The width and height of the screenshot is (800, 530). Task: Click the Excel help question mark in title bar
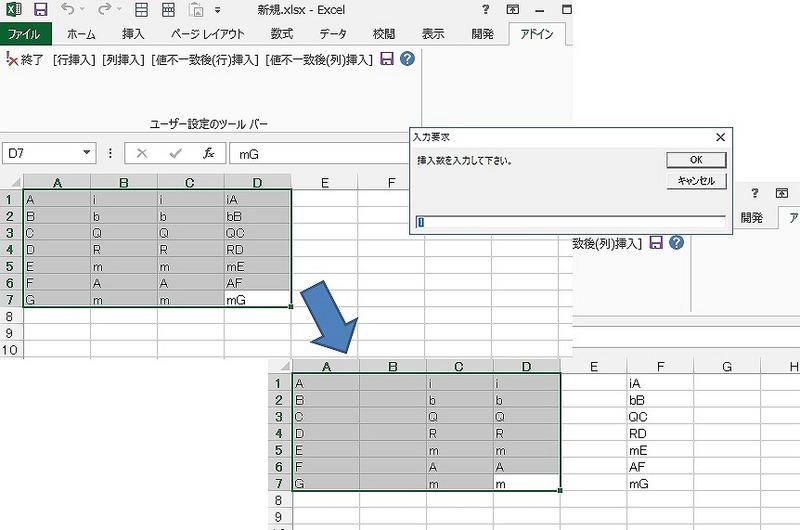(x=485, y=10)
